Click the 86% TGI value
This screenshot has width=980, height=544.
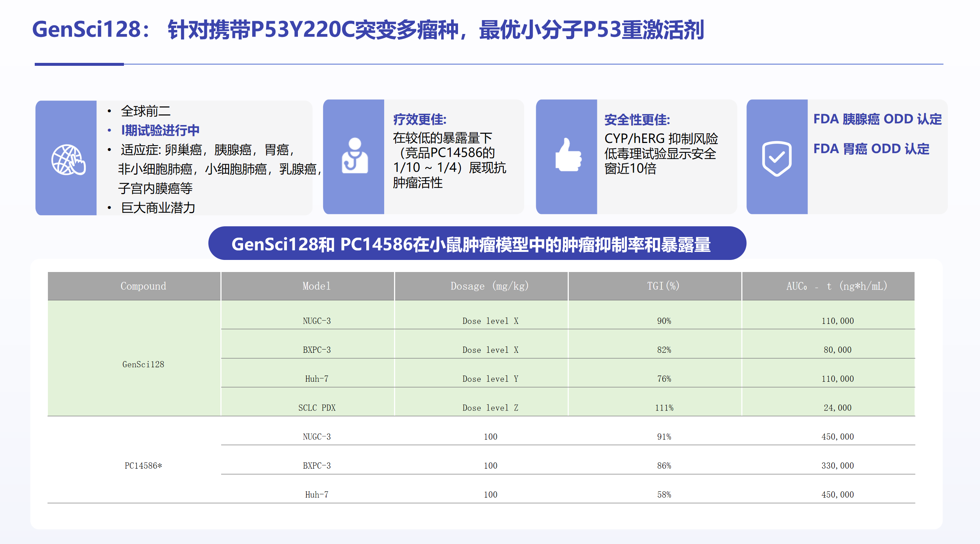tap(664, 466)
